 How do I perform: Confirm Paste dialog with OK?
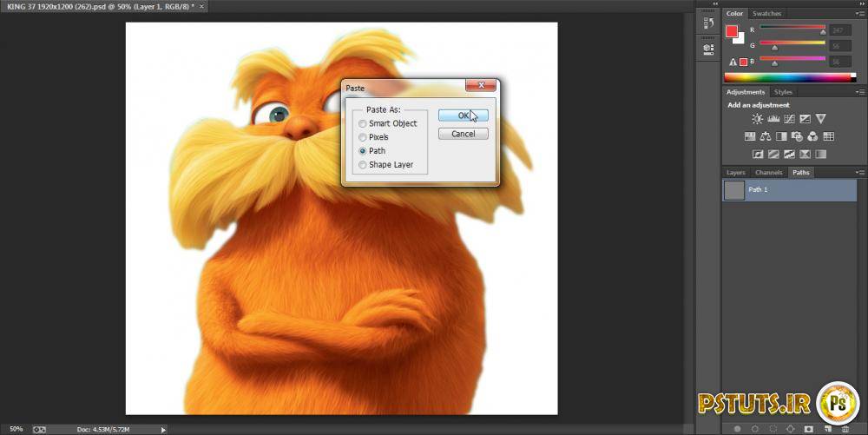click(464, 115)
